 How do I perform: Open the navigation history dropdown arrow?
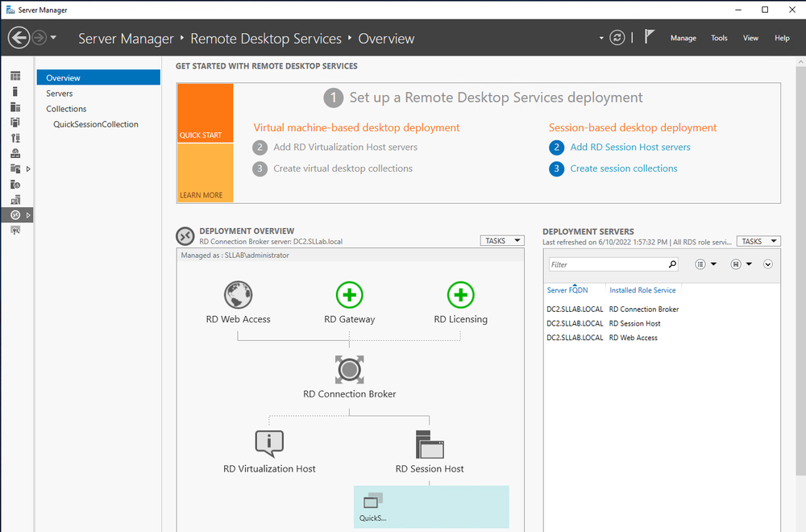click(x=53, y=38)
